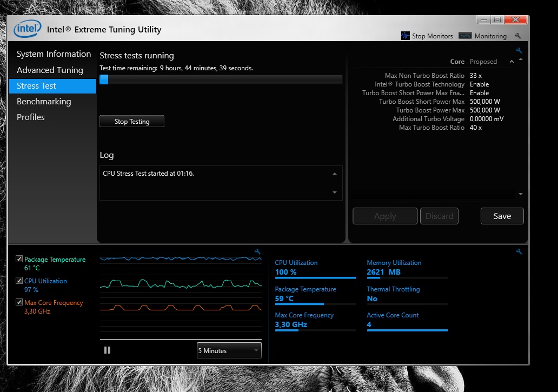
Task: Click the Stop Monitors label
Action: pos(433,36)
